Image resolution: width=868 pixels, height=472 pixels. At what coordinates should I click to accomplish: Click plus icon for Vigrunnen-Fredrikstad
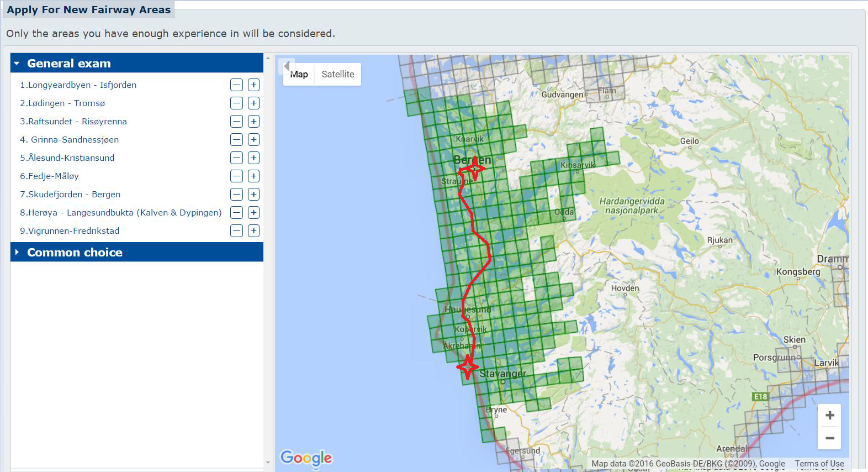(253, 231)
